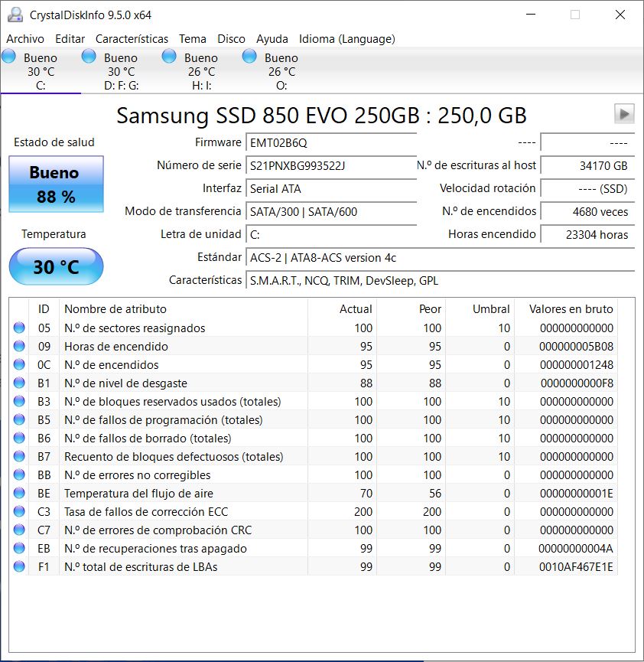Click the CrystalDiskInfo app icon in title bar
Viewport: 644px width, 662px height.
pos(14,15)
